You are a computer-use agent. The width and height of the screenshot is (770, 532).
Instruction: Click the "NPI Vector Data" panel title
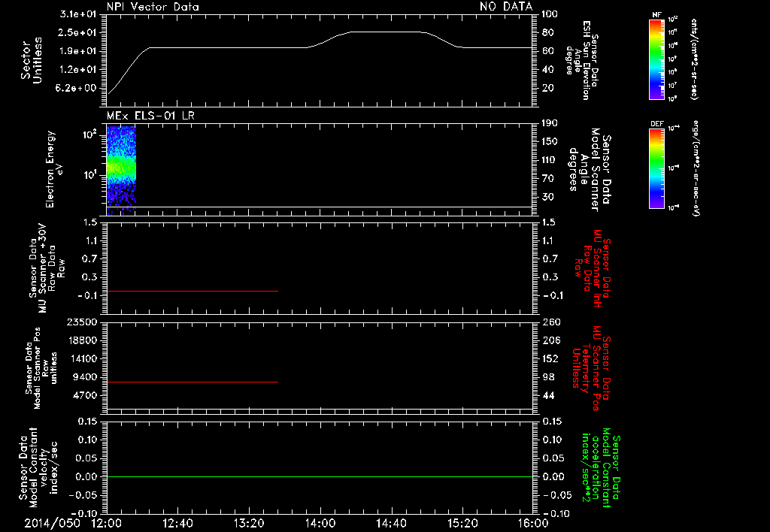coord(153,7)
